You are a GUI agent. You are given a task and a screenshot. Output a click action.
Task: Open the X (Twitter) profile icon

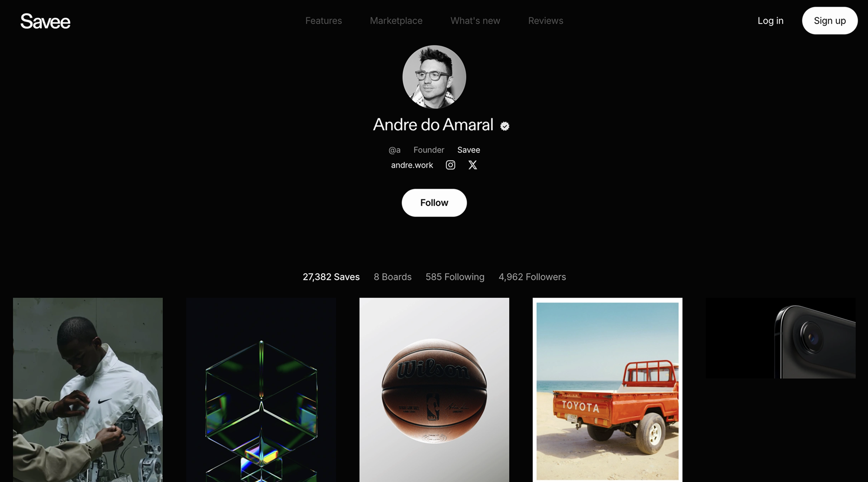click(x=473, y=165)
